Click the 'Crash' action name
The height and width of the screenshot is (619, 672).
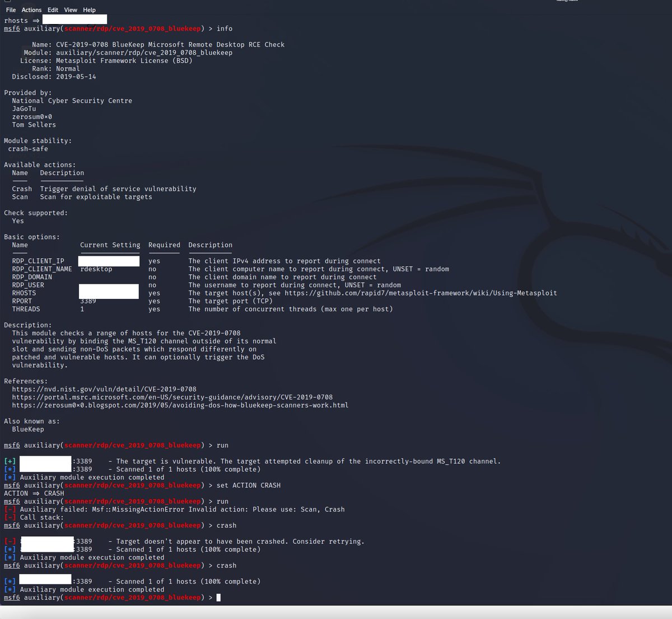pyautogui.click(x=22, y=189)
